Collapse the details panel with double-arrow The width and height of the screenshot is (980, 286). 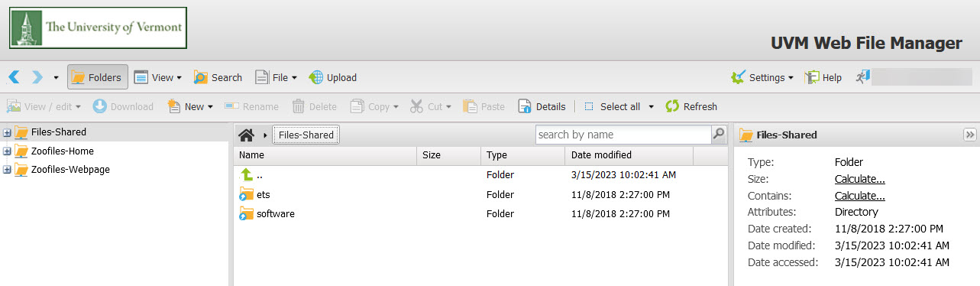pyautogui.click(x=970, y=135)
